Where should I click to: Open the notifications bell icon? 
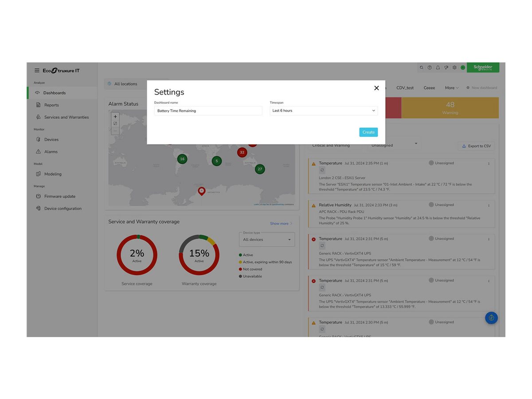coord(438,68)
